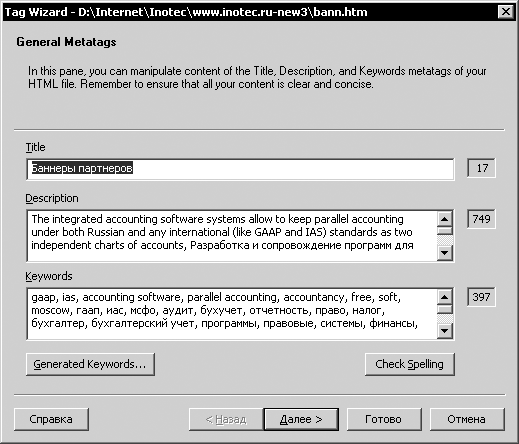Viewport: 519px width, 444px height.
Task: Click Keywords scrollbar down arrow
Action: click(x=445, y=331)
